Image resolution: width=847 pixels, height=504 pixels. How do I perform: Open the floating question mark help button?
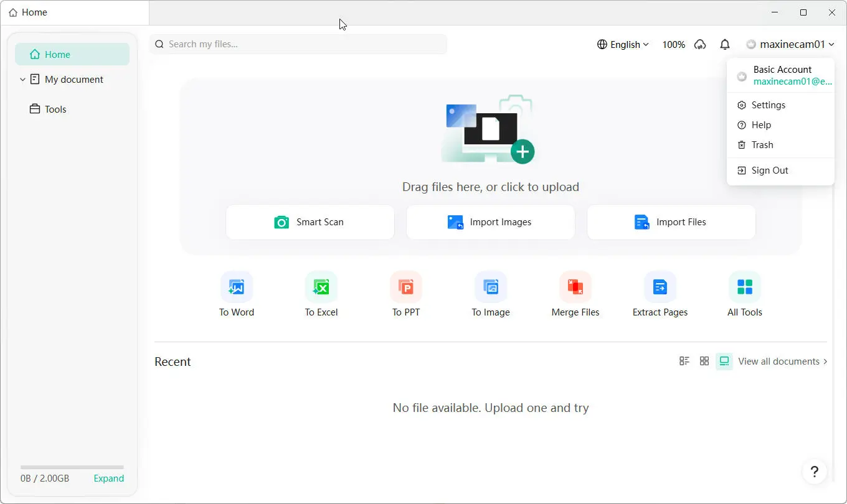[814, 471]
